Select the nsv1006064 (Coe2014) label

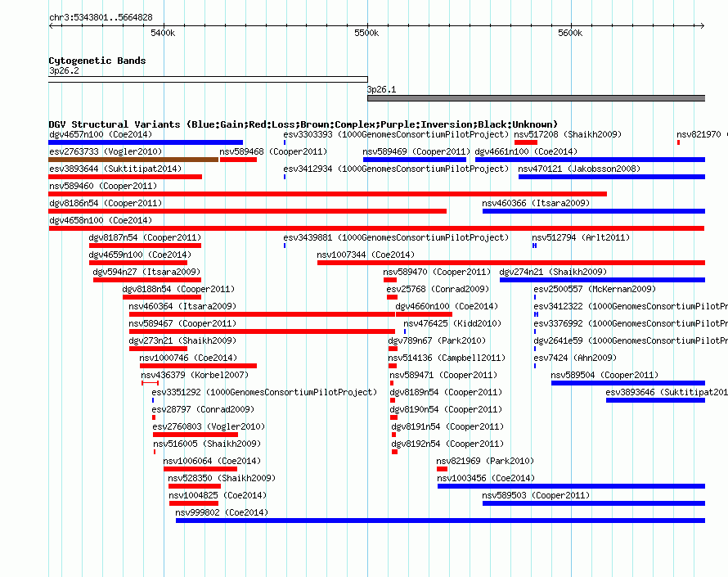click(x=212, y=462)
